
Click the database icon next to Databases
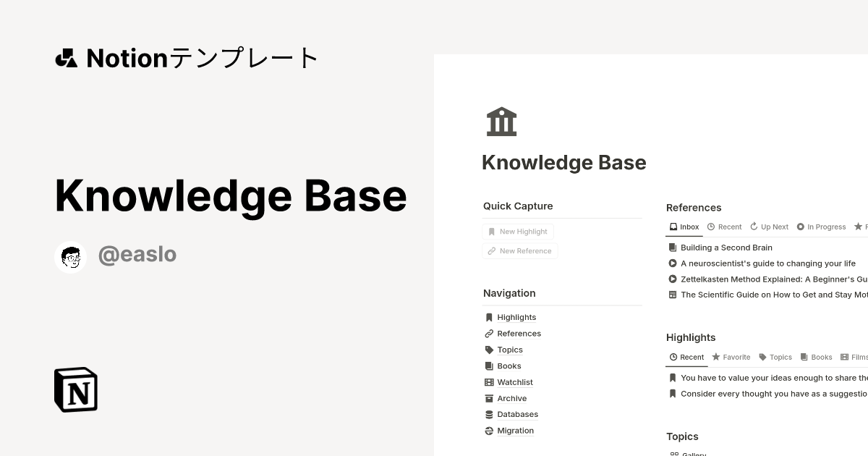point(488,414)
